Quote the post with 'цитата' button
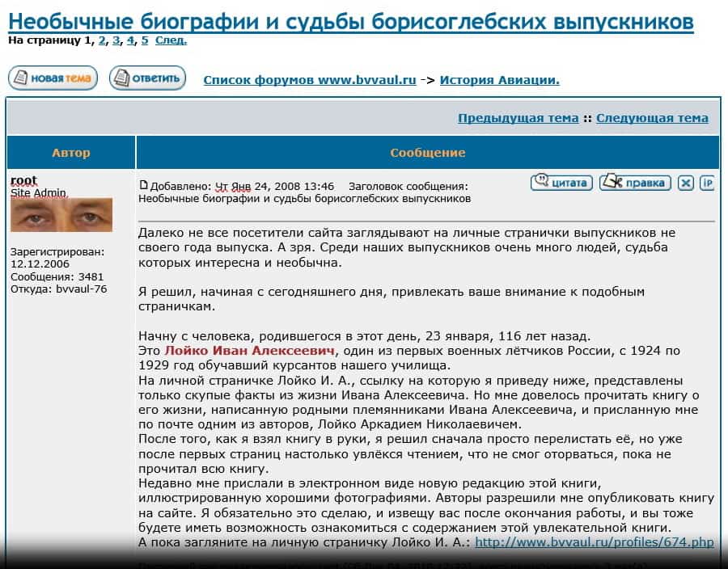The image size is (728, 569). tap(561, 182)
